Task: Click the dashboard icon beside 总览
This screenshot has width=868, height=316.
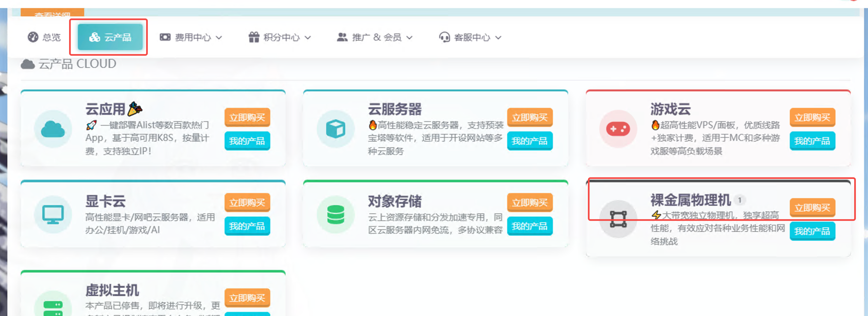Action: click(x=33, y=37)
